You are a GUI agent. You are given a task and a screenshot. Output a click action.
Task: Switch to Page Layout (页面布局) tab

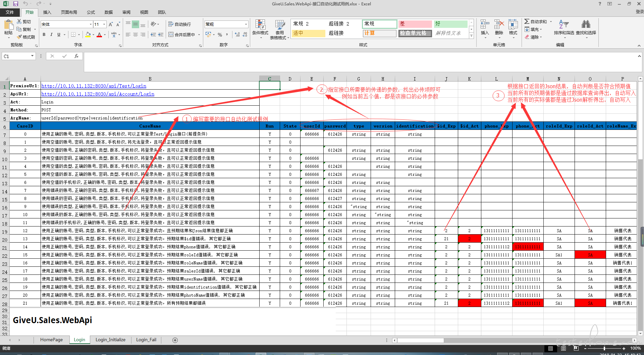tap(69, 12)
